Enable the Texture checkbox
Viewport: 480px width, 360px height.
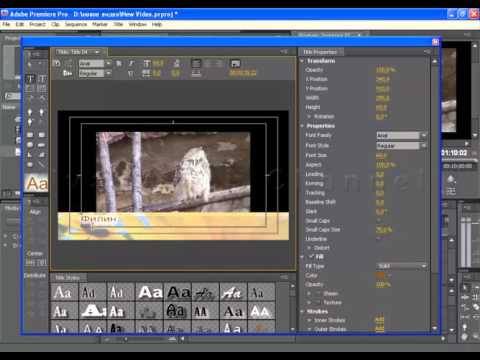pyautogui.click(x=318, y=302)
